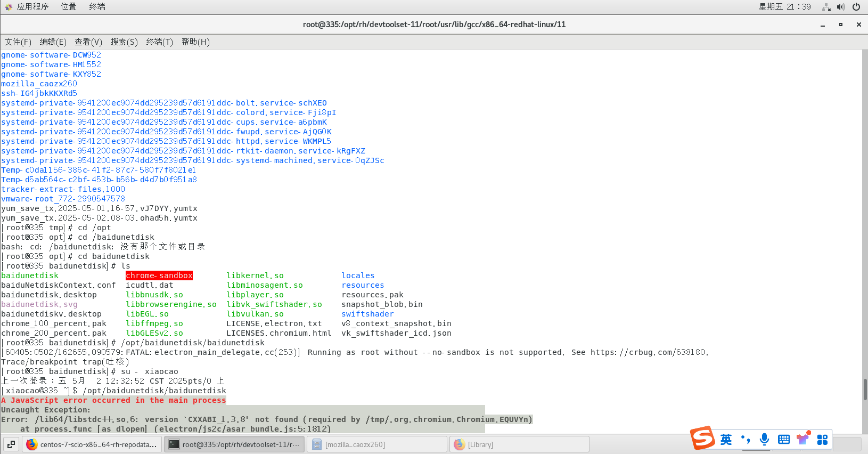This screenshot has height=454, width=868.
Task: Minimize the terminal window
Action: click(823, 25)
